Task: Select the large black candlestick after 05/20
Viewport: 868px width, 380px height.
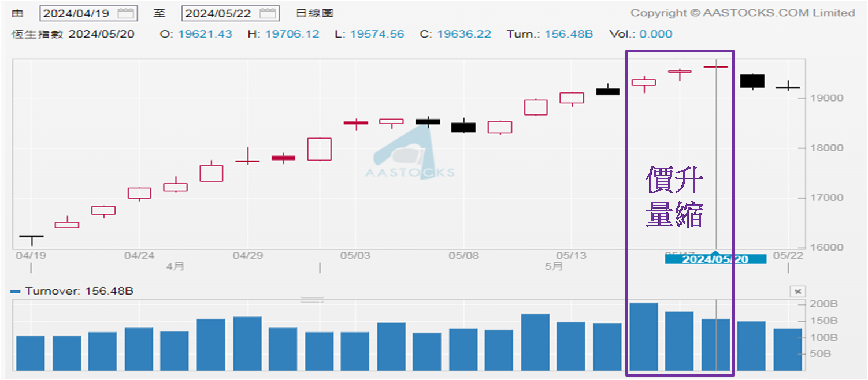Action: coord(752,81)
